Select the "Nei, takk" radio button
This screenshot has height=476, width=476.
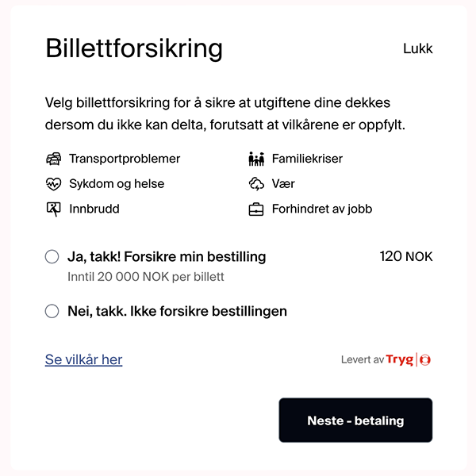click(52, 311)
